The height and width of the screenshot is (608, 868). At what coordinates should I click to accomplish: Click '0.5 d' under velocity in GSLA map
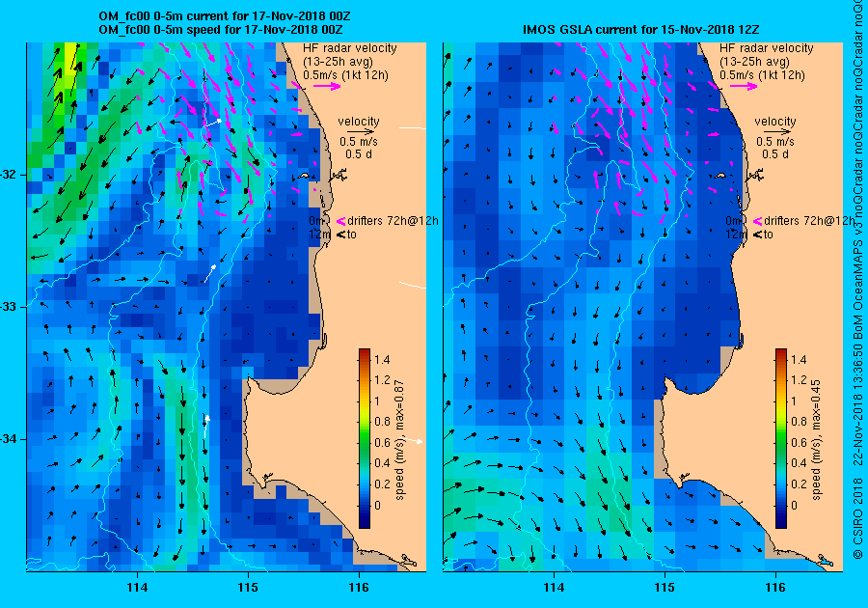pos(775,154)
